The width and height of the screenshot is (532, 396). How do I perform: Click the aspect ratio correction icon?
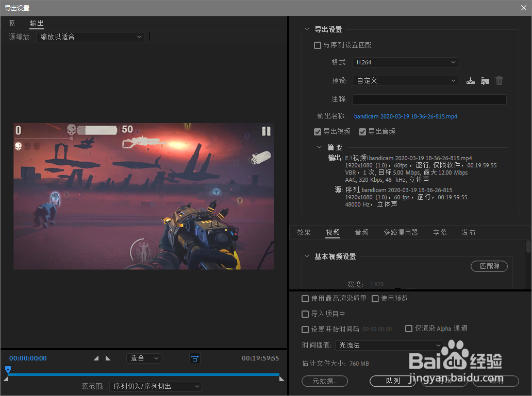(x=195, y=358)
